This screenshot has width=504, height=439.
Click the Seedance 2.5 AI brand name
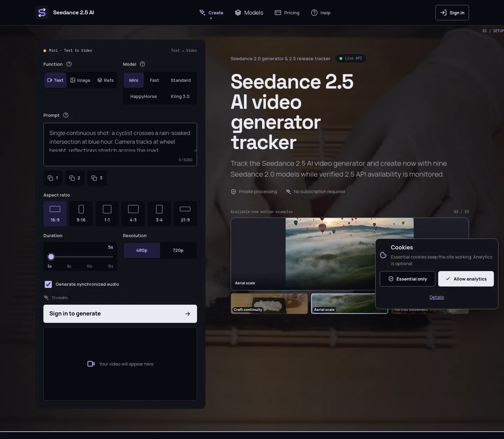[73, 13]
